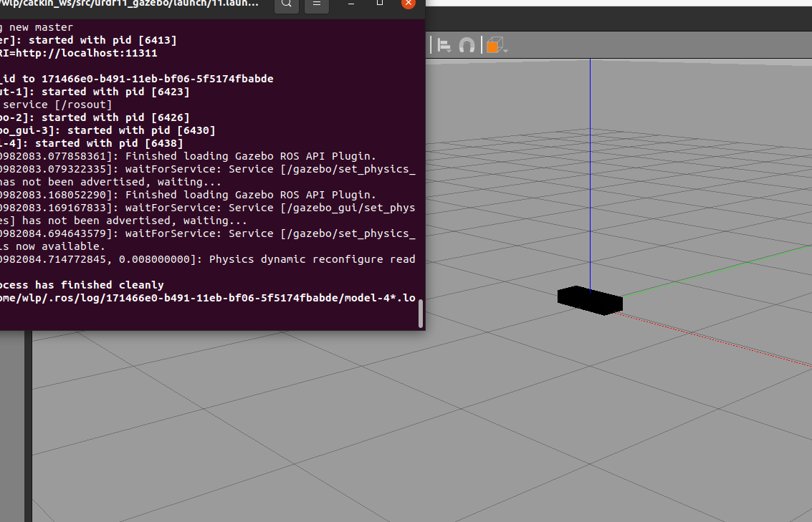The width and height of the screenshot is (812, 522).
Task: Enable the magnet snap tool
Action: click(x=467, y=46)
